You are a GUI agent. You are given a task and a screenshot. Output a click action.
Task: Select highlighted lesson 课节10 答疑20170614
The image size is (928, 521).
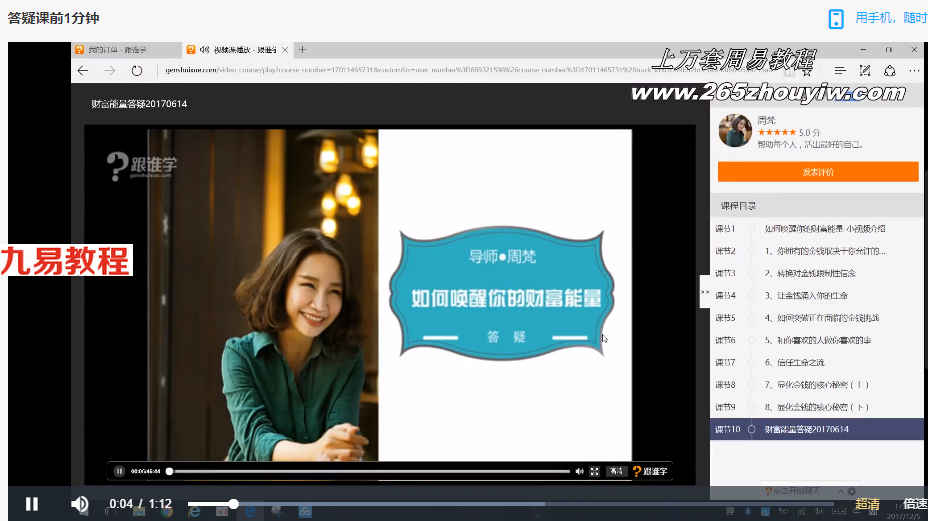coord(817,429)
